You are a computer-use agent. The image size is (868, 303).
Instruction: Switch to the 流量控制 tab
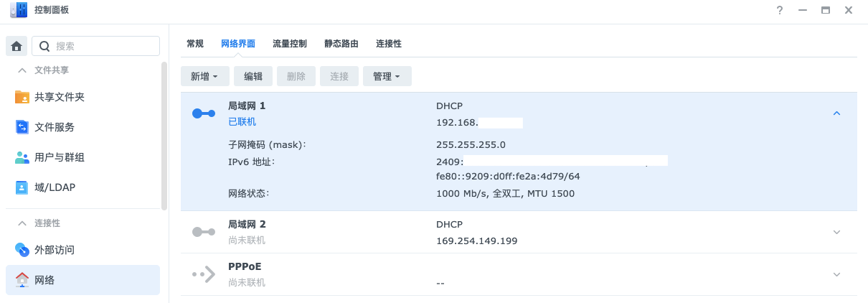[x=290, y=44]
